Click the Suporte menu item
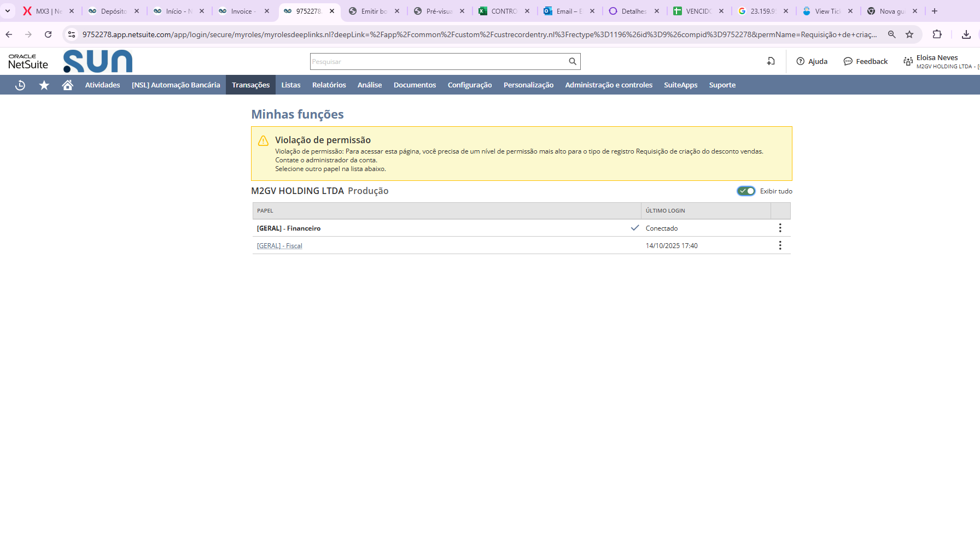The height and width of the screenshot is (535, 980). point(722,85)
